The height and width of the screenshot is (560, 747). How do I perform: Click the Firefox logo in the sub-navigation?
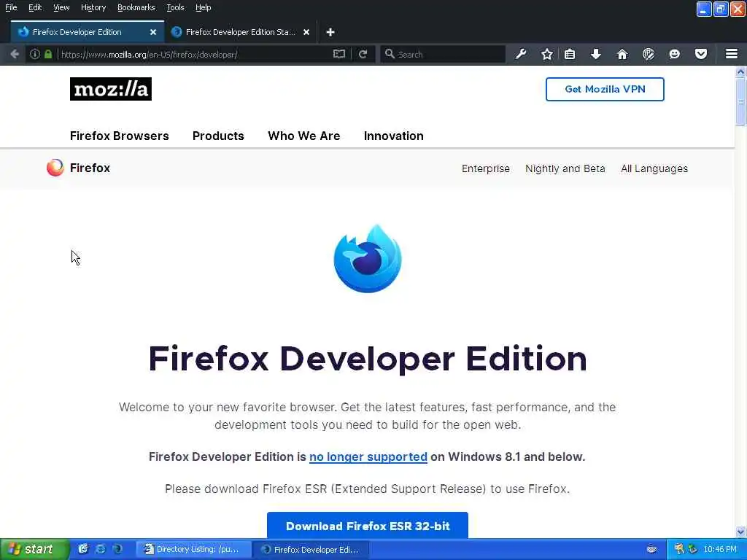(x=55, y=168)
